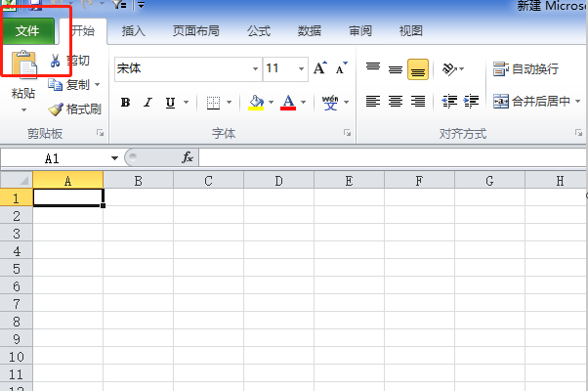The width and height of the screenshot is (588, 391).
Task: Open the 文件 (File) tab
Action: [28, 30]
